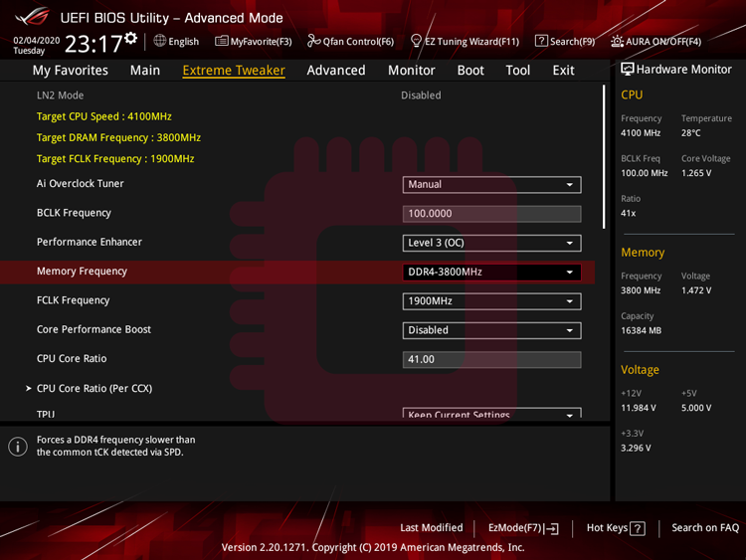Open MyFavorite(F3) from the top toolbar
This screenshot has width=746, height=560.
point(222,41)
